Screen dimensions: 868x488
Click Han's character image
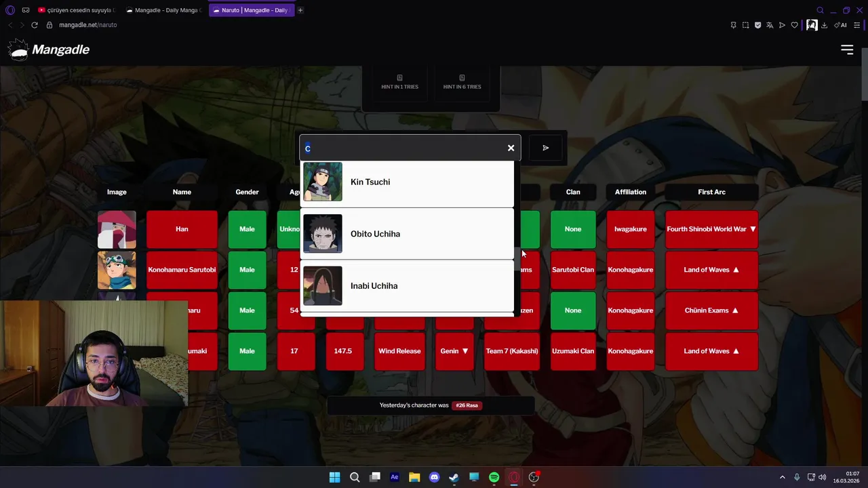[x=117, y=229]
